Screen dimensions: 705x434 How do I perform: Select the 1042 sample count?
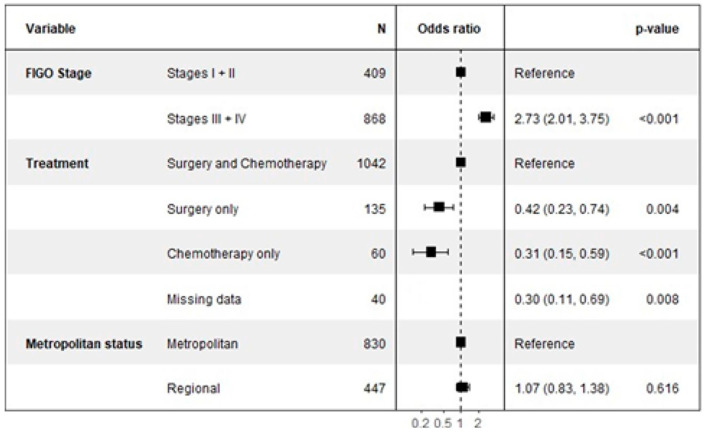[x=371, y=163]
